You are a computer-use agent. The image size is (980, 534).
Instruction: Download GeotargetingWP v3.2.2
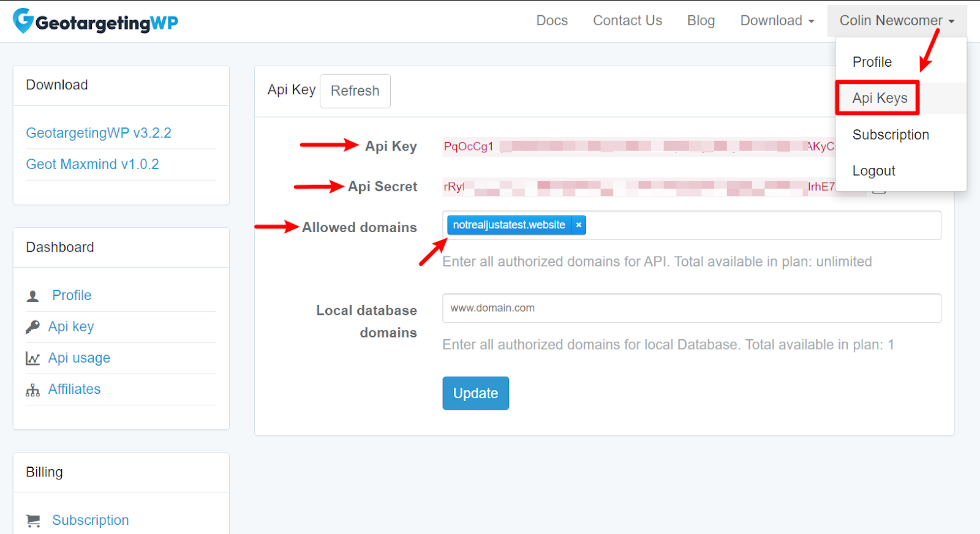pos(99,133)
